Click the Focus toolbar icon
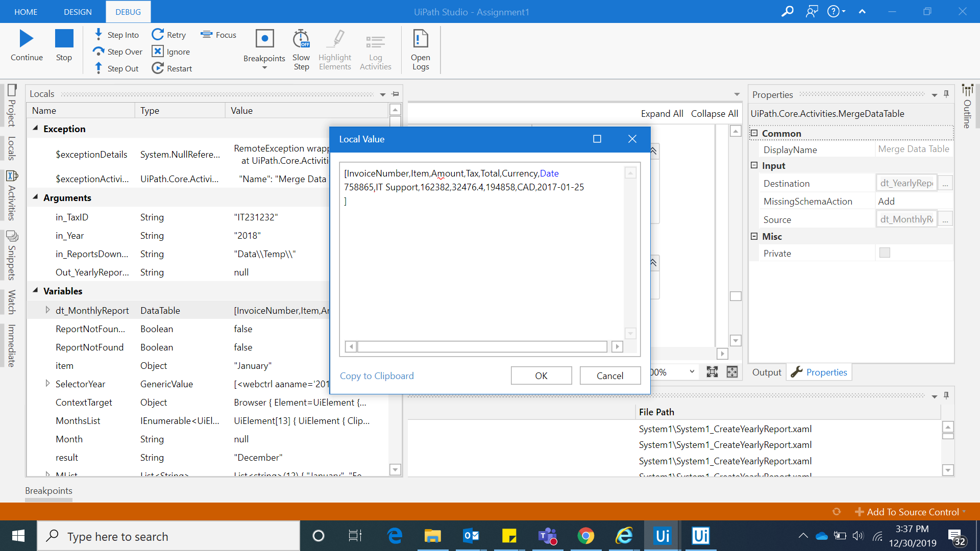Screen dimensions: 980x551 click(206, 35)
